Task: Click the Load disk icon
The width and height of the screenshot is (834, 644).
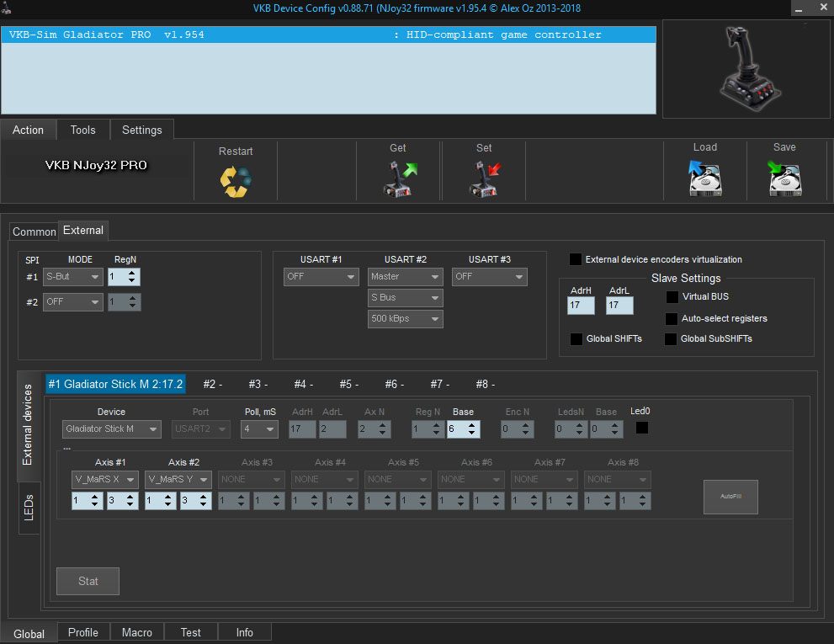Action: pyautogui.click(x=704, y=178)
